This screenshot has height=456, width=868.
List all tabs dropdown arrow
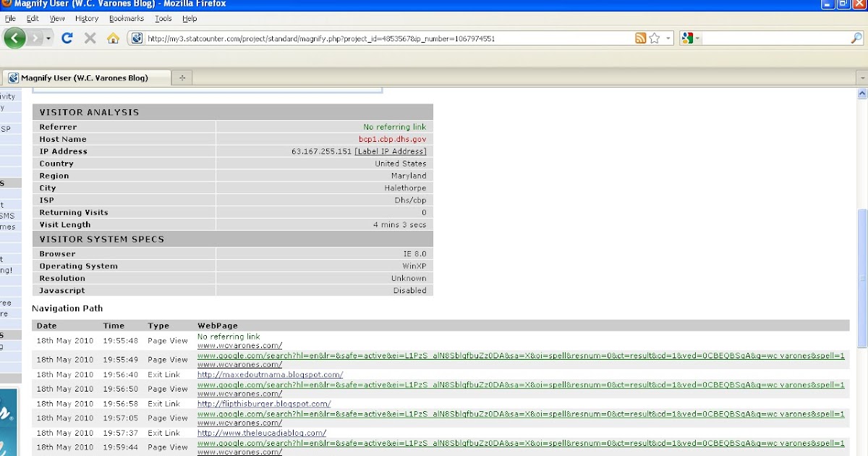click(861, 77)
